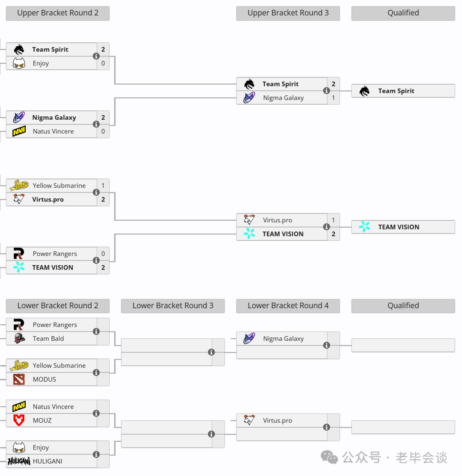The image size is (462, 476).
Task: Click info icon for Enjoy vs HULIGANI match
Action: point(96,454)
